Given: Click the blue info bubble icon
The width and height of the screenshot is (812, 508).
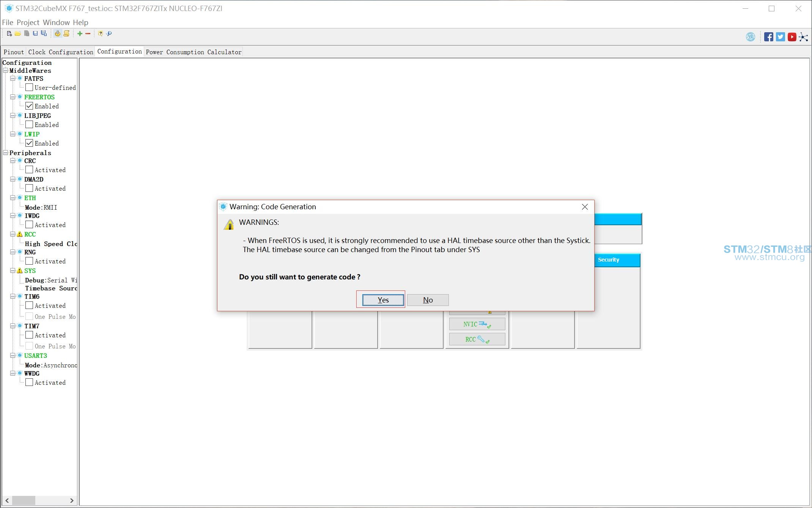Looking at the screenshot, I should pos(109,34).
